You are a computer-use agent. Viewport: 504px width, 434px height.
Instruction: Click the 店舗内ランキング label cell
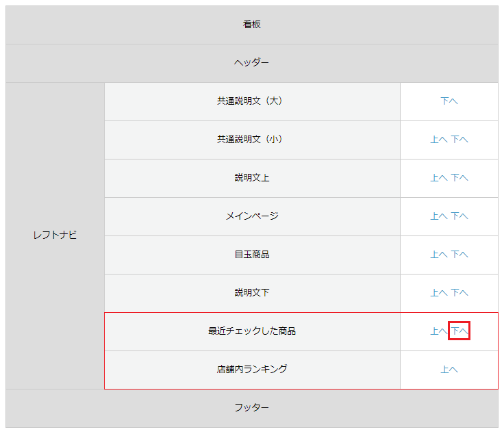(x=252, y=370)
